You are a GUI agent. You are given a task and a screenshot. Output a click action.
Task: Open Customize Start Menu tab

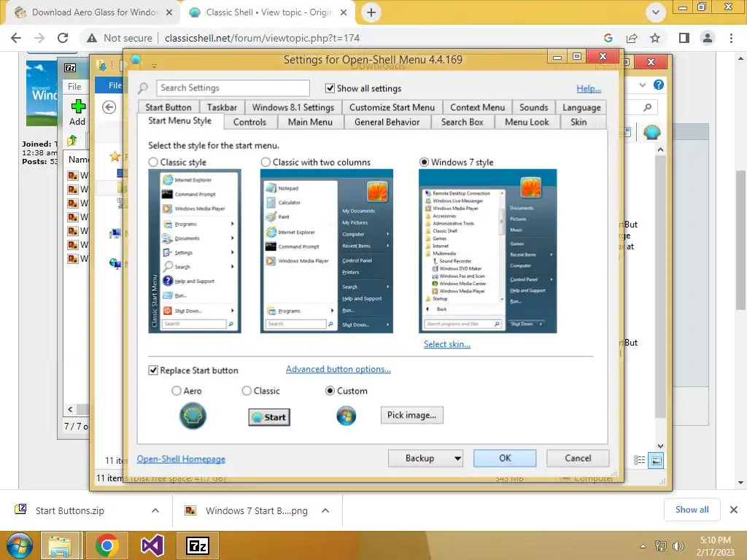click(392, 107)
